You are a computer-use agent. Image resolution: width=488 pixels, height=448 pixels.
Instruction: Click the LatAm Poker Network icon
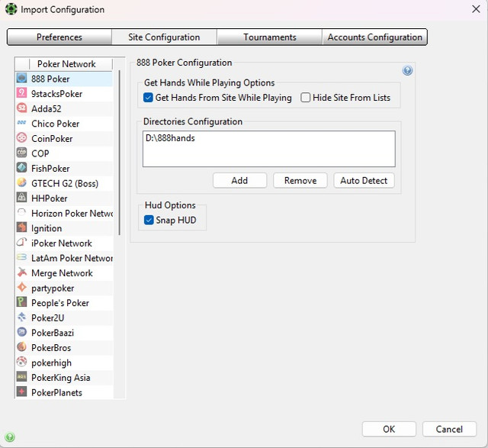click(22, 258)
